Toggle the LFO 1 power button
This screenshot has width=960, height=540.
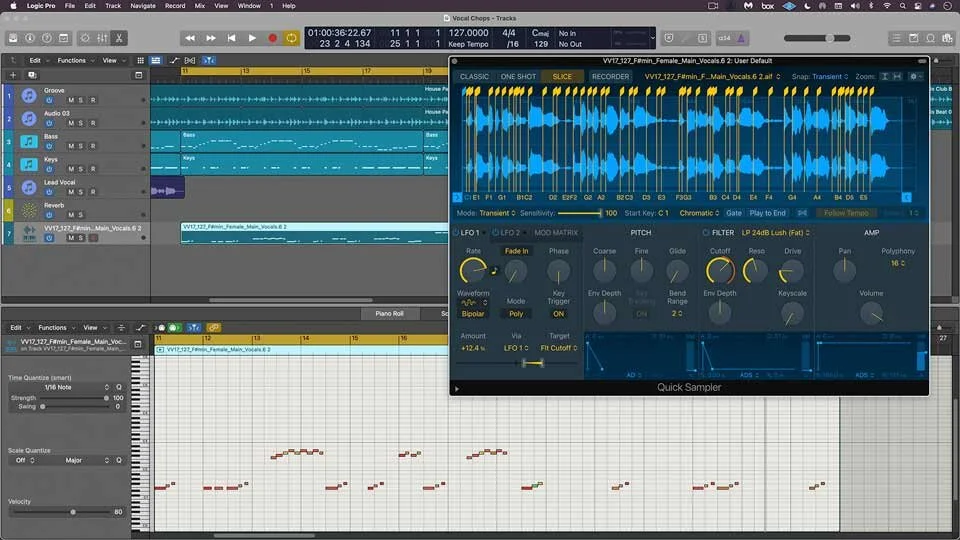(456, 233)
